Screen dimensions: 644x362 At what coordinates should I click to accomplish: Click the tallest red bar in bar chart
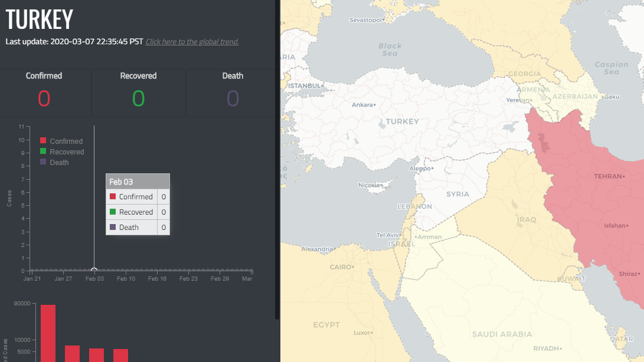(x=48, y=333)
